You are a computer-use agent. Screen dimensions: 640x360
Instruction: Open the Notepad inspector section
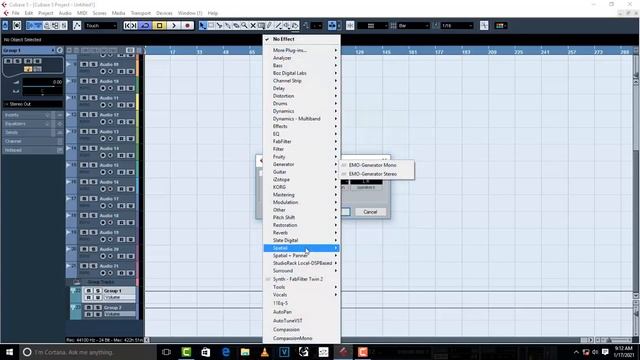[33, 150]
